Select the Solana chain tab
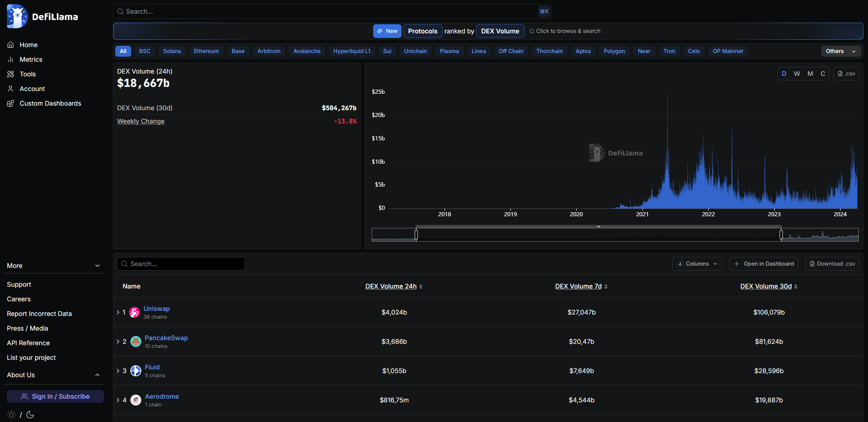Screen dimensions: 868x422 click(x=172, y=51)
